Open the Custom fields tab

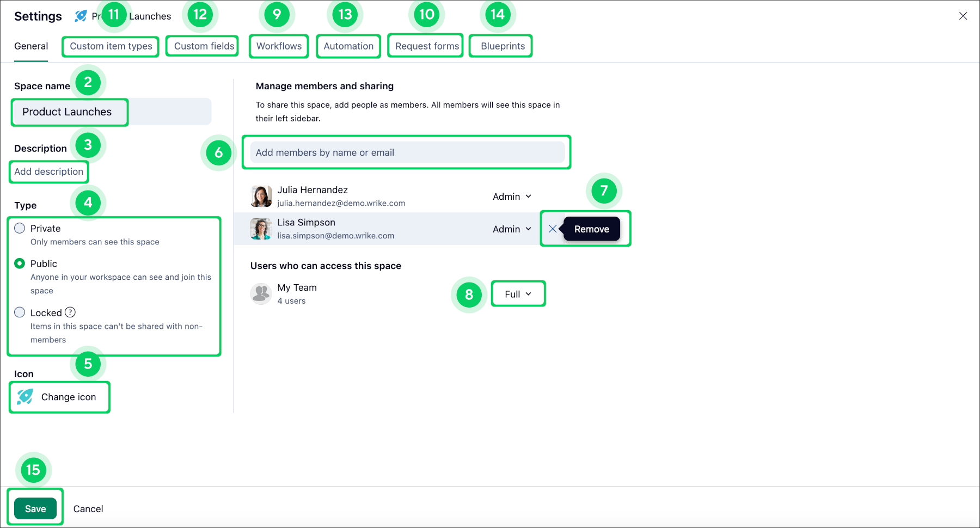204,46
